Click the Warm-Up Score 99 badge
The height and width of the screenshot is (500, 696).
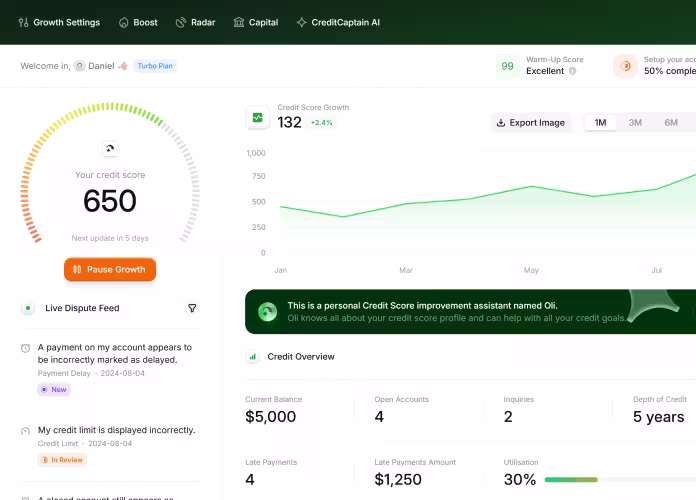507,66
